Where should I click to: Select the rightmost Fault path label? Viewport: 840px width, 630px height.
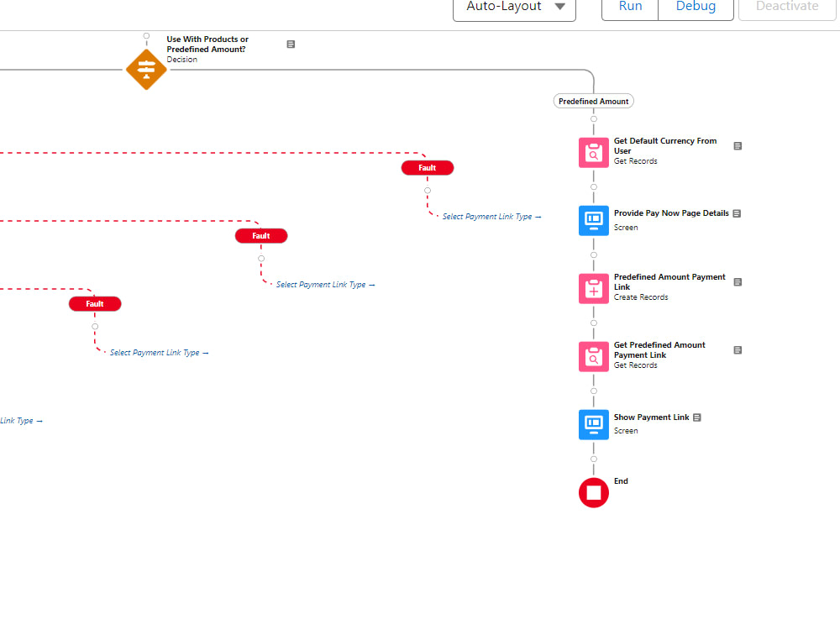(x=428, y=168)
